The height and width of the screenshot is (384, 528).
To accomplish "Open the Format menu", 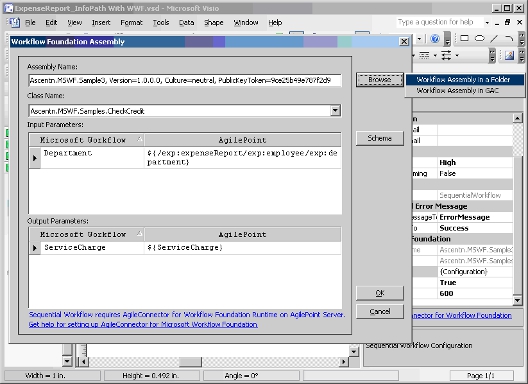I will (x=131, y=23).
